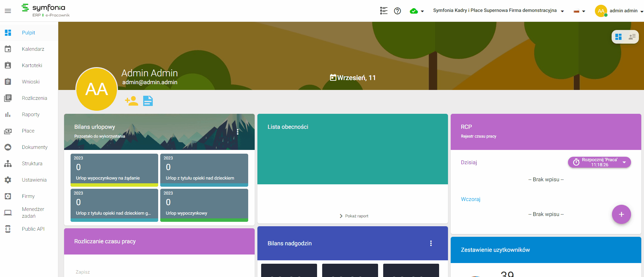Viewport: 644px width, 277px height.
Task: Open Bilans nadgodzin three-dot menu
Action: tap(431, 243)
